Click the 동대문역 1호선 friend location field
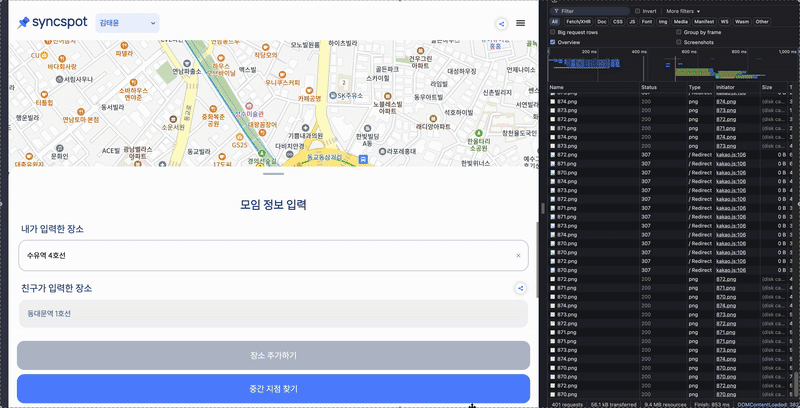The image size is (800, 408). [272, 314]
